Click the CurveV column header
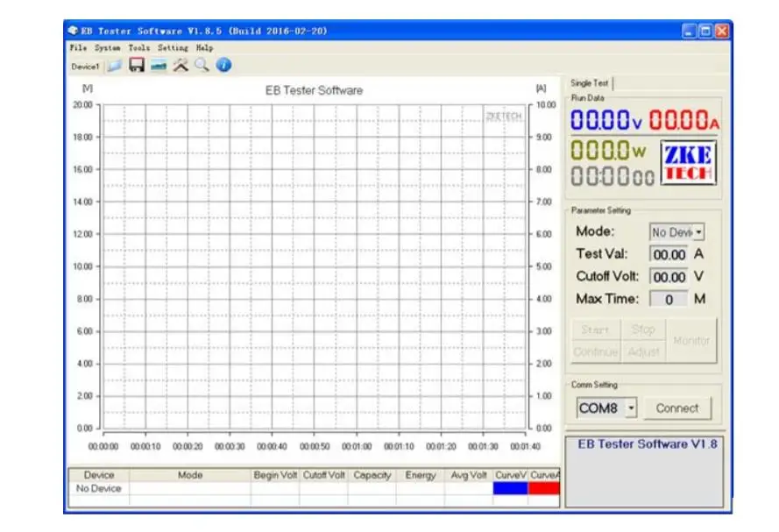The height and width of the screenshot is (532, 779). [x=510, y=475]
